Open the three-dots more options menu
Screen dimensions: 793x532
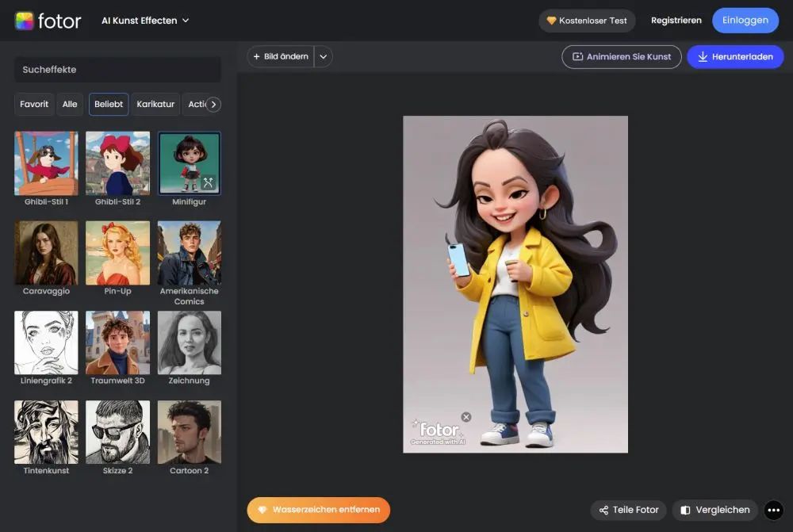point(774,511)
